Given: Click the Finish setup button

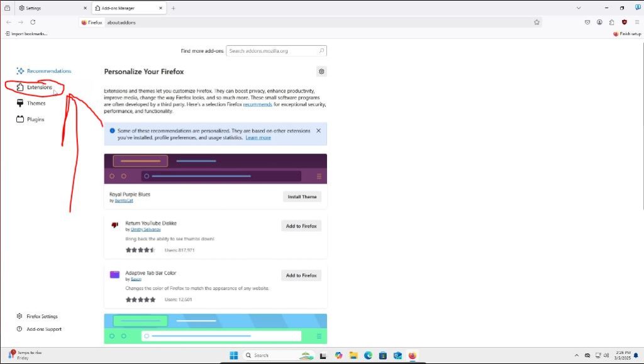Looking at the screenshot, I should coord(627,34).
